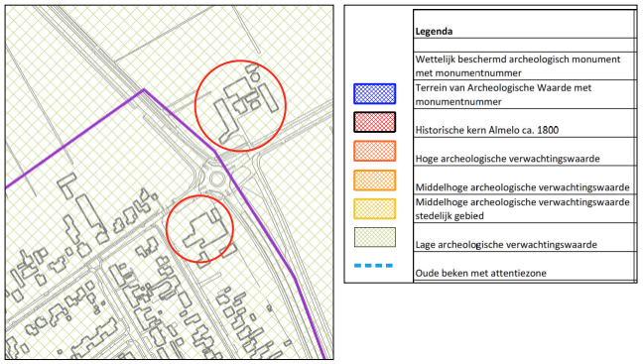
Task: Select the Hoge archeologische verwachtingswaarde swatch
Action: 374,151
